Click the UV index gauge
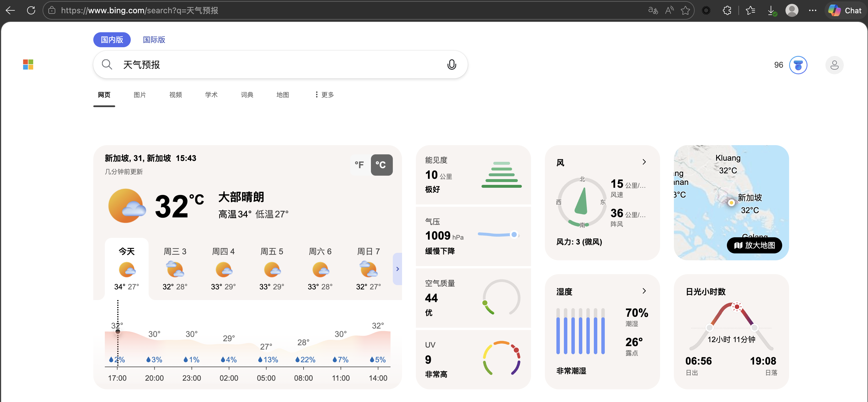This screenshot has width=868, height=402. [x=501, y=358]
